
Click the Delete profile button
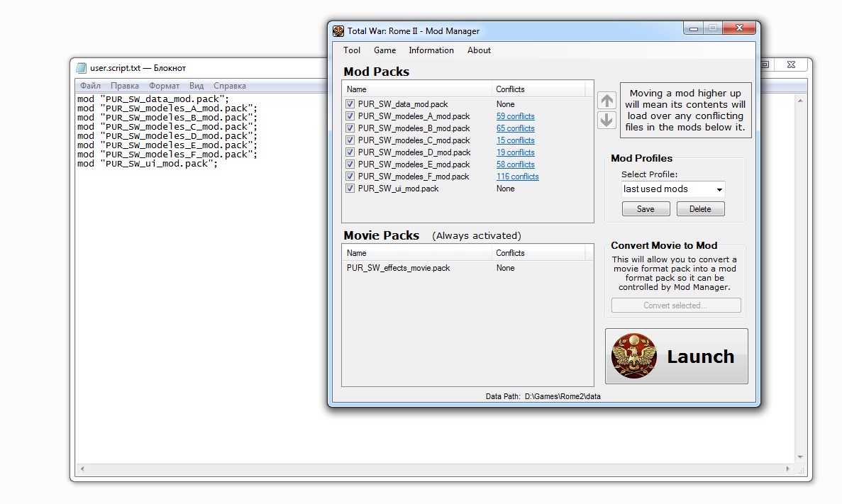pyautogui.click(x=700, y=209)
